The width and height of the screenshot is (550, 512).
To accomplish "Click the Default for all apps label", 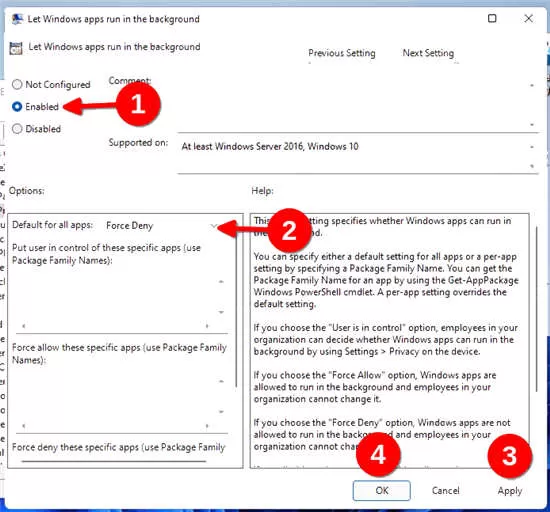I will tap(53, 225).
